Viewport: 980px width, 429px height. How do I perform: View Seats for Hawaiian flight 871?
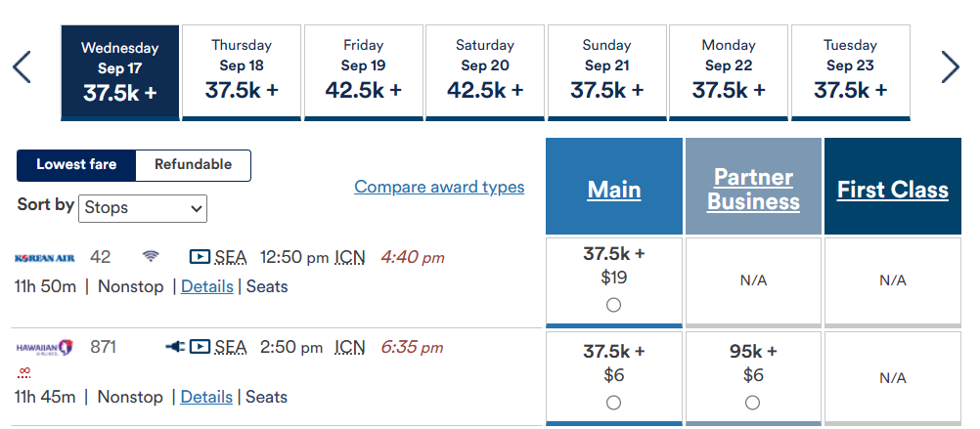[267, 397]
